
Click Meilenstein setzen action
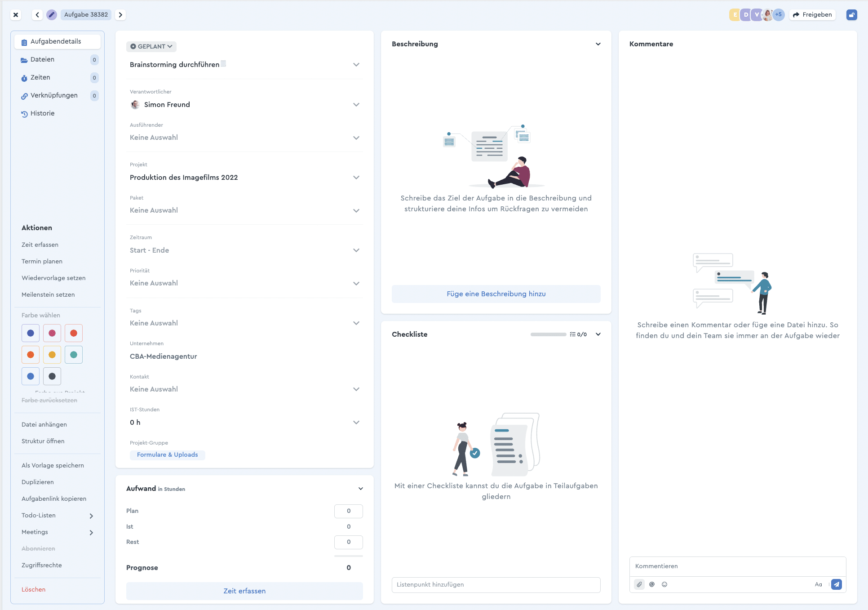(48, 295)
